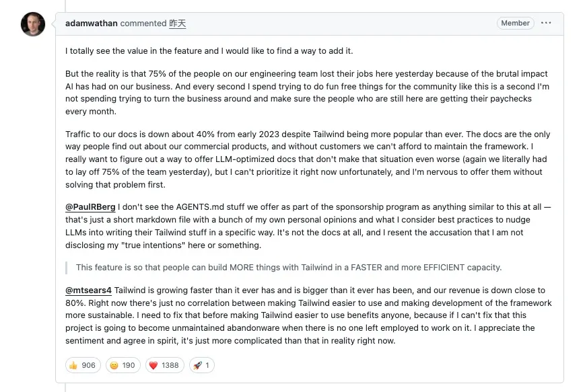Click the word 'commented' in the header
This screenshot has width=585, height=392.
point(143,24)
